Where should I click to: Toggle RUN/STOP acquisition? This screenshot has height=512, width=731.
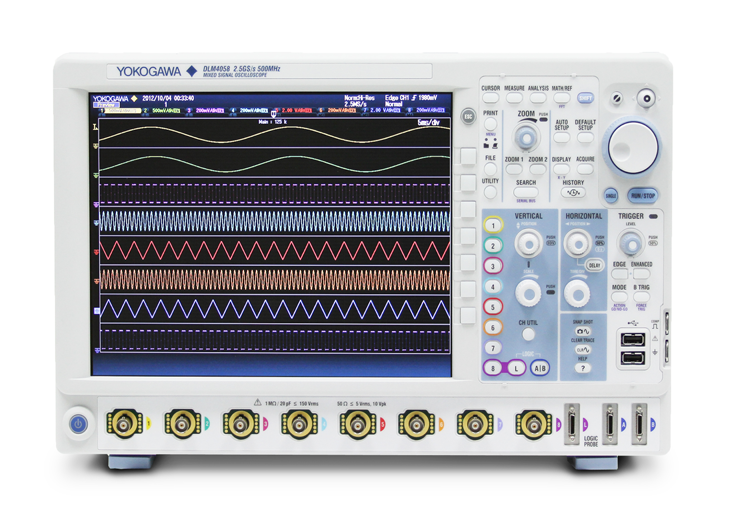pos(642,196)
